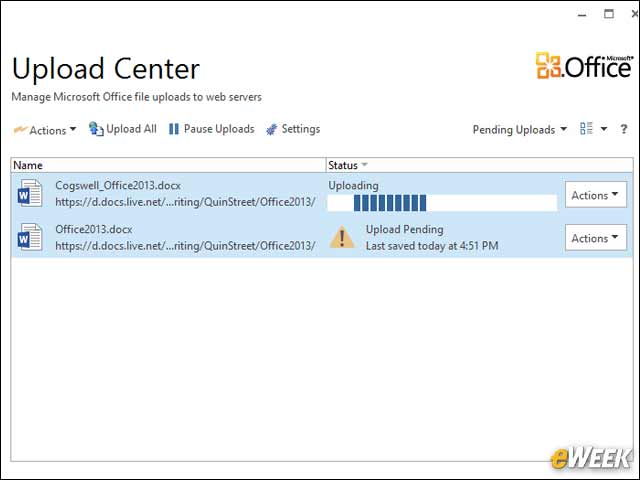Click the Status column sort arrow
Screen dimensions: 640x480
[x=364, y=165]
